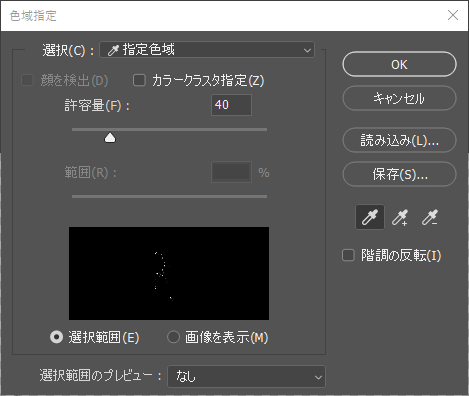The image size is (469, 396).
Task: Toggle the greyed-out 顔を検出 checkbox
Action: pos(27,80)
